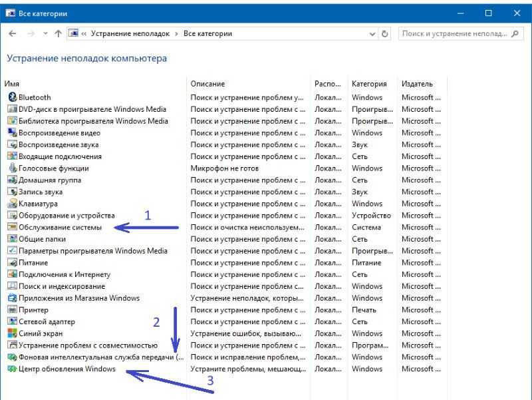Select 'Устранение ошибок, вызываю...' description
Image resolution: width=532 pixels, height=400 pixels.
(x=245, y=333)
